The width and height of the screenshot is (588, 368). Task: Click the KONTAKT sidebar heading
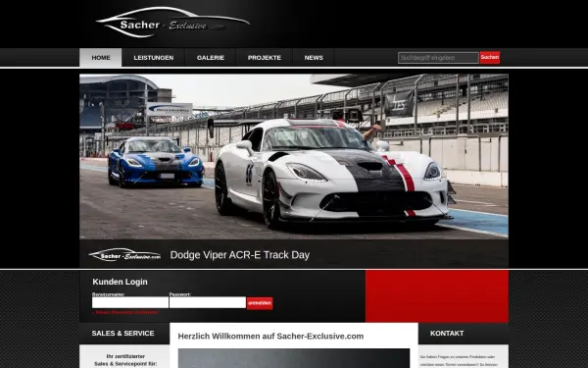click(447, 334)
